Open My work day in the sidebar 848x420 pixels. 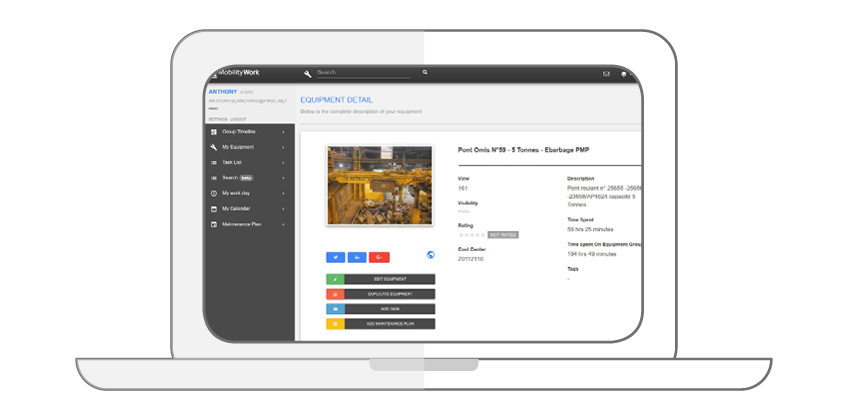[236, 193]
